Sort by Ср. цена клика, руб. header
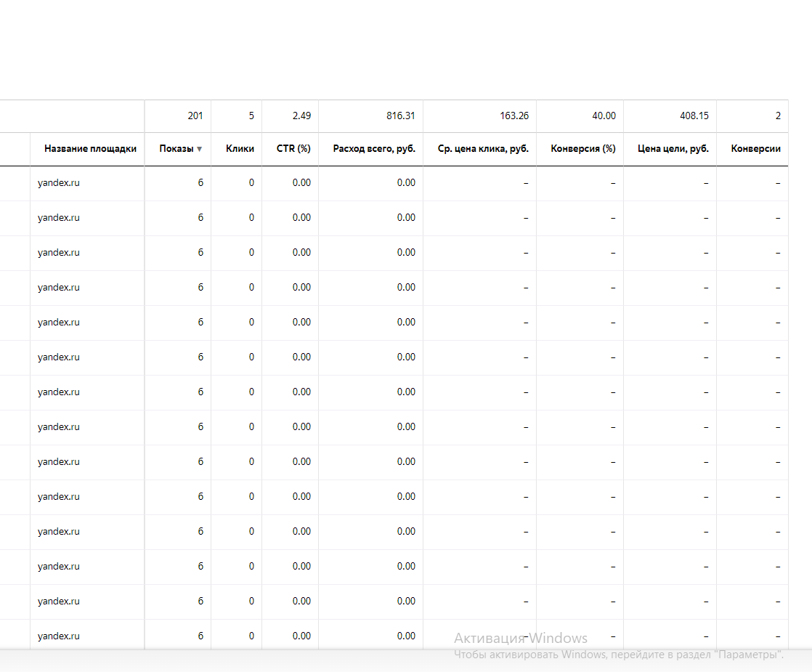This screenshot has width=812, height=672. [483, 149]
